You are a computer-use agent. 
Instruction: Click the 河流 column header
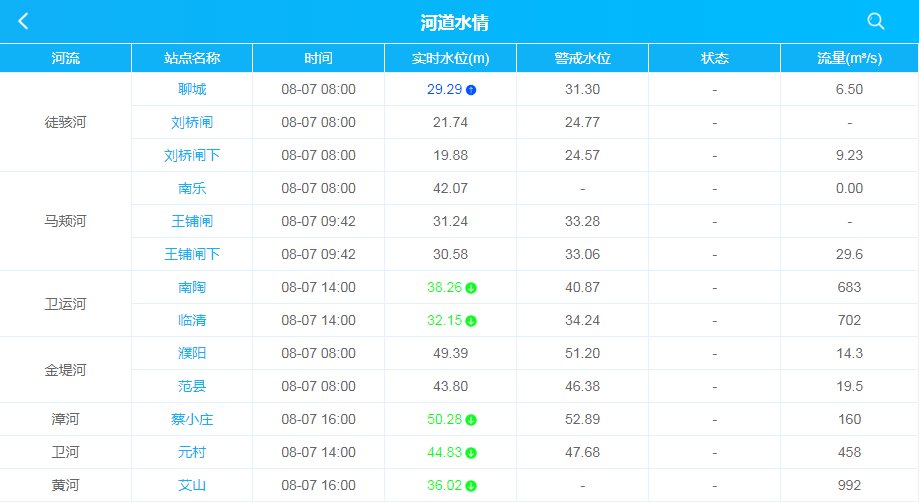coord(66,58)
